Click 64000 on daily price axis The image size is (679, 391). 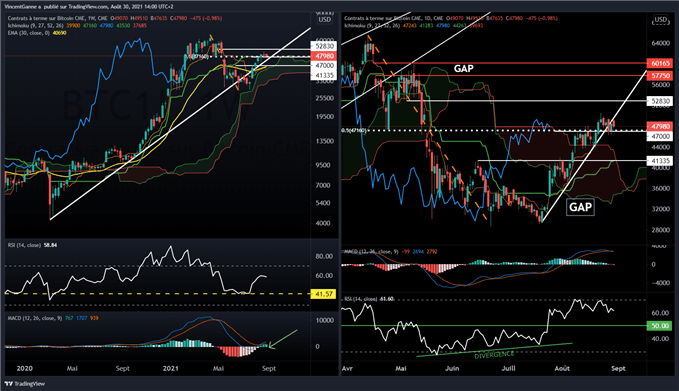point(660,43)
